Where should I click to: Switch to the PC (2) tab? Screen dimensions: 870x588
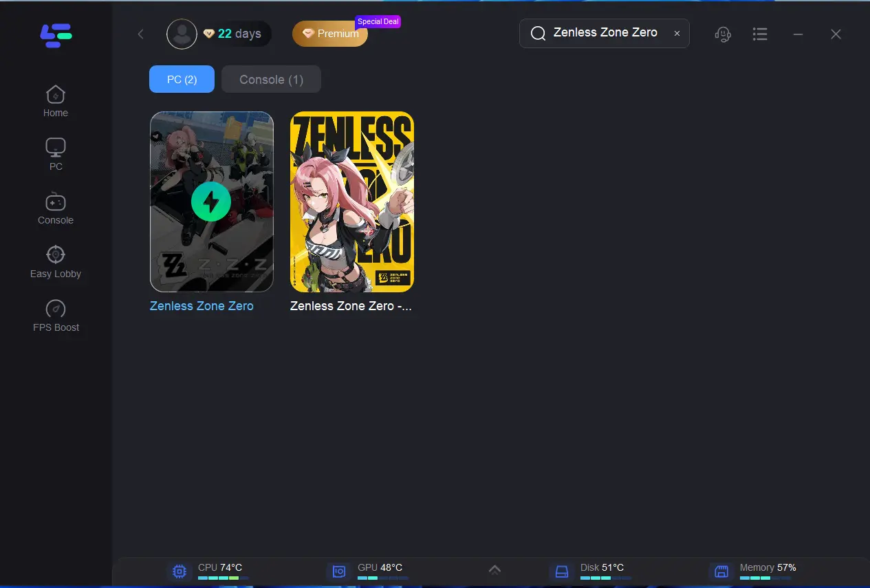click(182, 79)
